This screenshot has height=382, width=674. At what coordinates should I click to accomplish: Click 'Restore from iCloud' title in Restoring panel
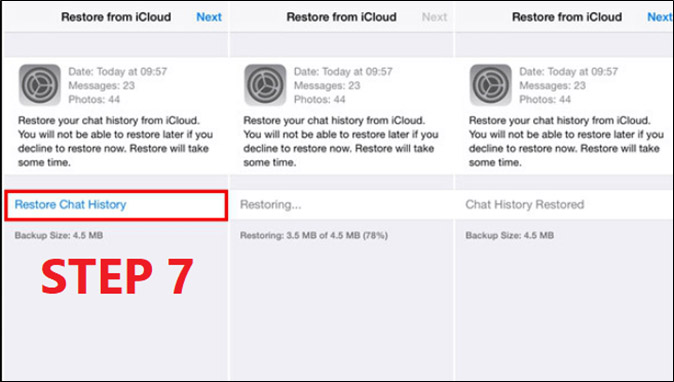tap(341, 17)
